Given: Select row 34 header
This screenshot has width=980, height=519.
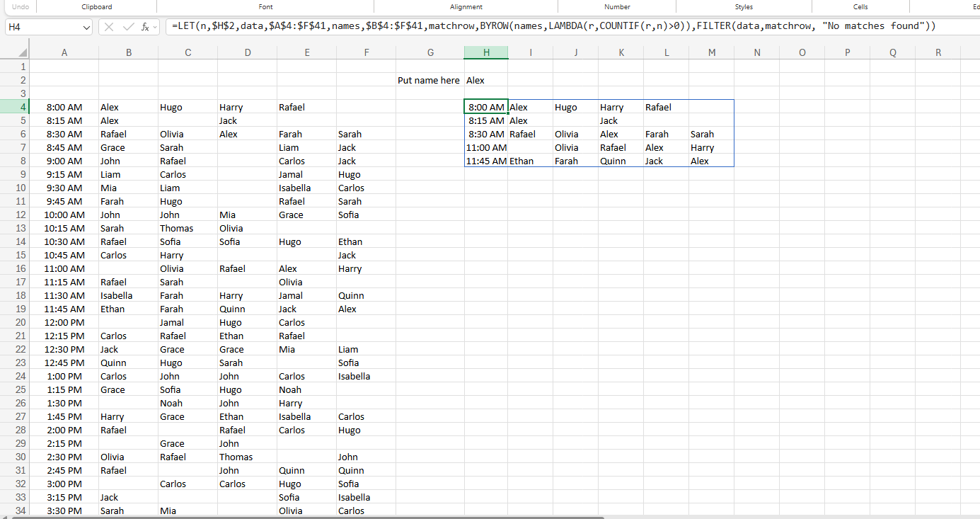Looking at the screenshot, I should (15, 511).
